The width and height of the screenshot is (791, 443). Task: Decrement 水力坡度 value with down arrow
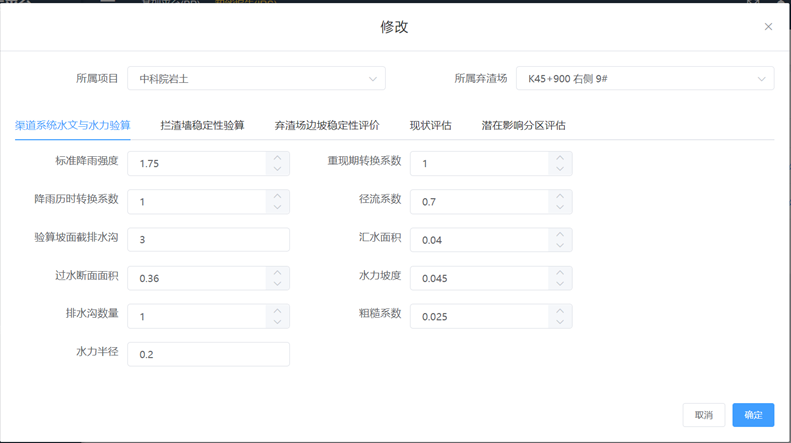[x=560, y=284]
